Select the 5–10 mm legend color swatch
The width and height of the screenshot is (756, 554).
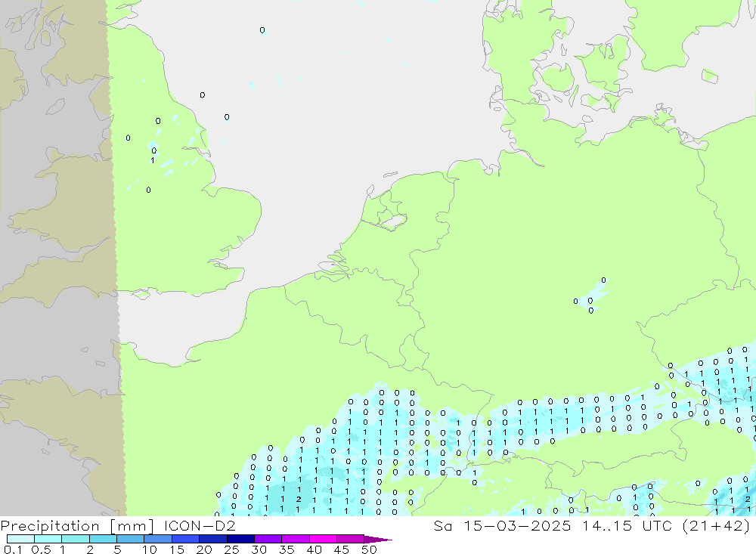131,539
